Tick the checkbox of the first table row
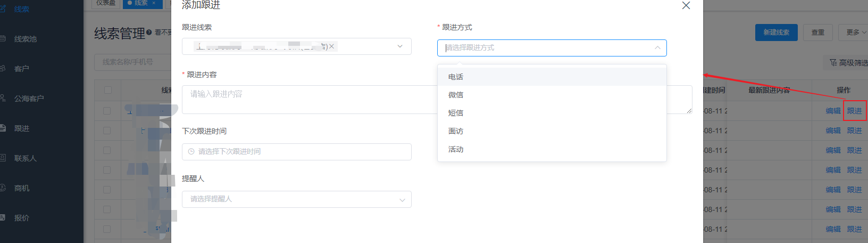 (x=107, y=111)
